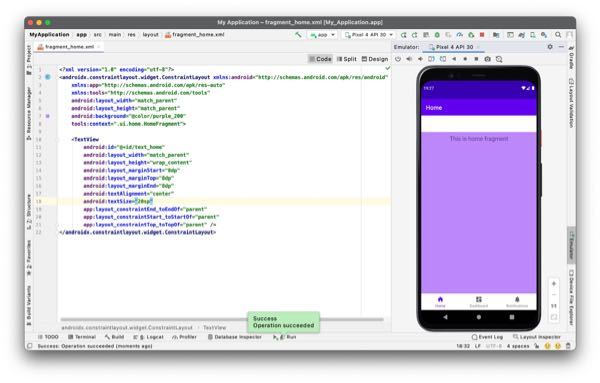Open the emulator panel settings gear
The height and width of the screenshot is (383, 600).
click(x=550, y=47)
